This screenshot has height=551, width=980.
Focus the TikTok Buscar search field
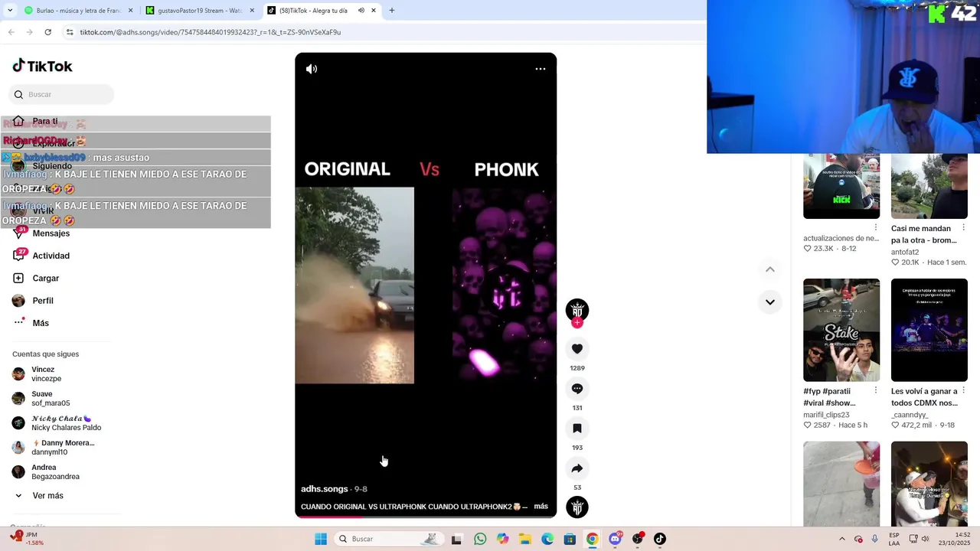pos(62,95)
